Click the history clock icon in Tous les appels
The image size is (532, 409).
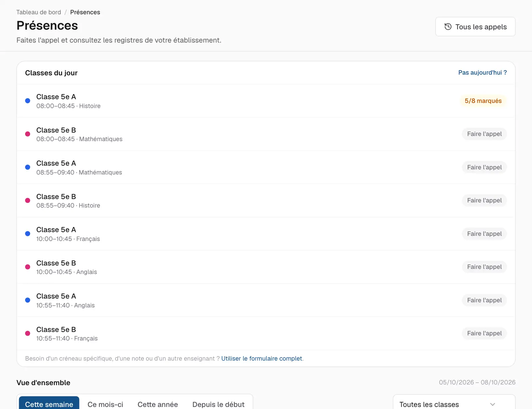point(448,27)
